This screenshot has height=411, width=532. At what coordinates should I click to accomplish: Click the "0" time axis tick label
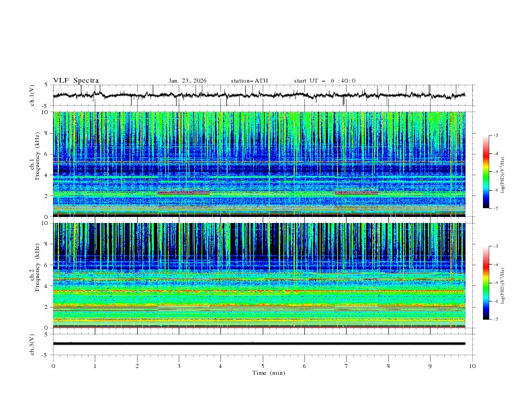(x=53, y=366)
